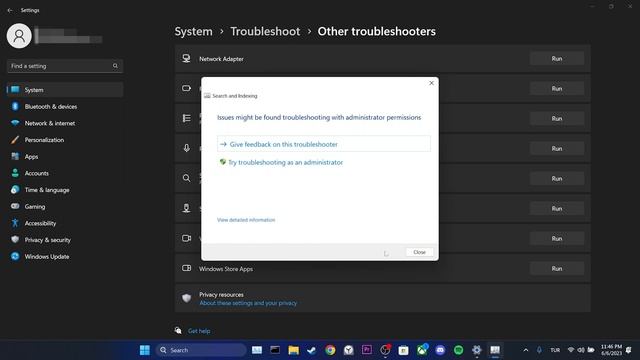Click the Accessibility figure icon

(15, 223)
